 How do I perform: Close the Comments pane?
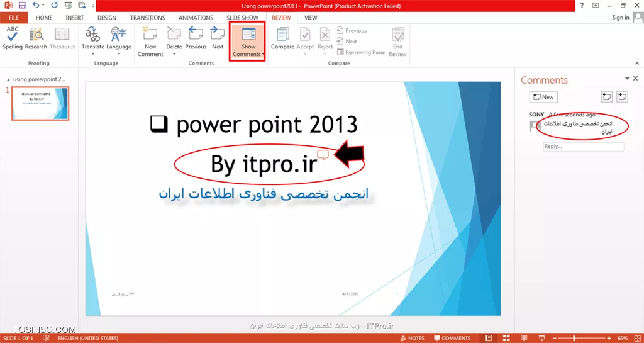tap(636, 79)
